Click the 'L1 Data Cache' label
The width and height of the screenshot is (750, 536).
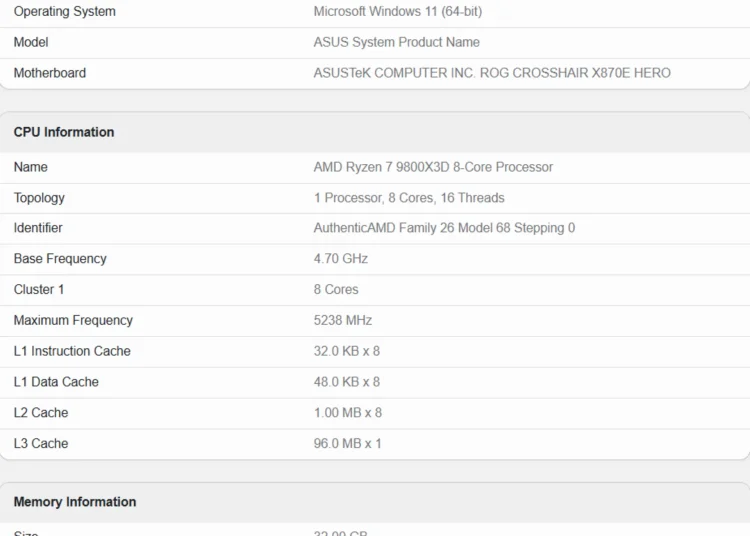point(56,382)
